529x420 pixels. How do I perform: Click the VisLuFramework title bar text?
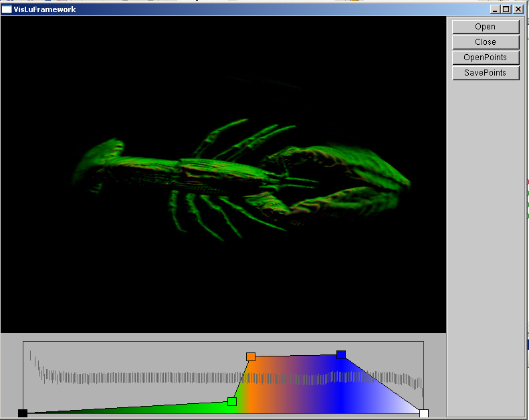45,9
